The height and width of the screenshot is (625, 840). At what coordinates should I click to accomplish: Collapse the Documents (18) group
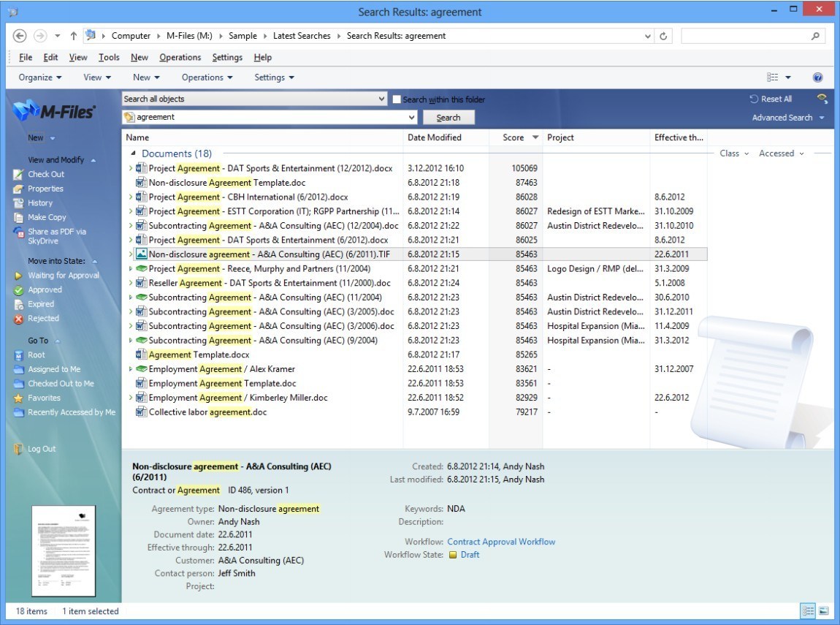click(x=134, y=154)
